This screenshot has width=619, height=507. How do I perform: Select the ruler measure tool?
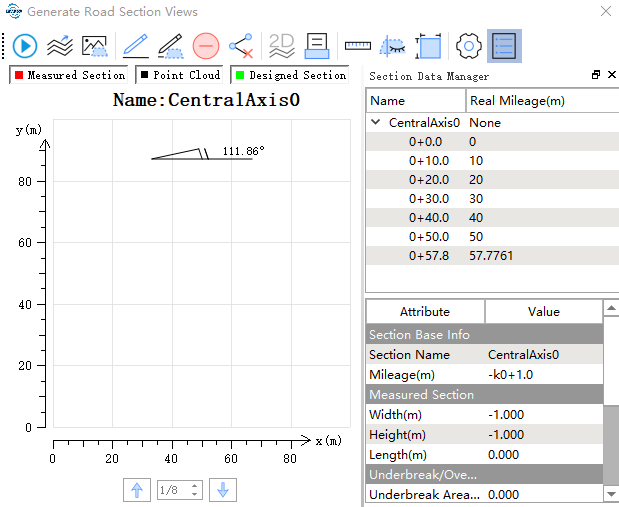coord(357,46)
